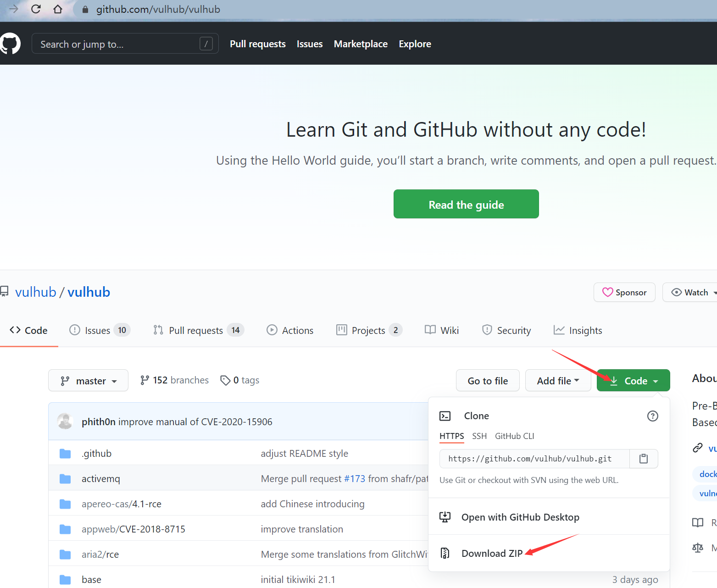Screen dimensions: 717x588
Task: Click the browser forward arrow
Action: click(x=14, y=9)
